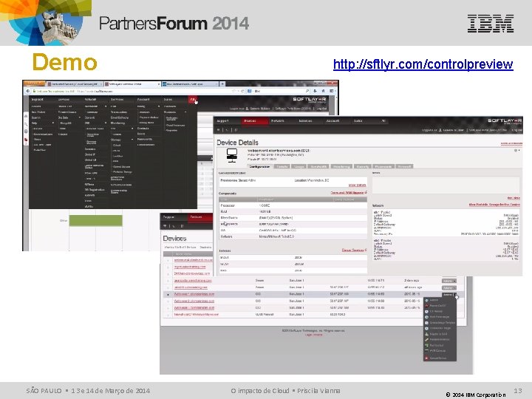Click the Processor row in Components table
Screen dimensions: 532x399
click(x=293, y=205)
